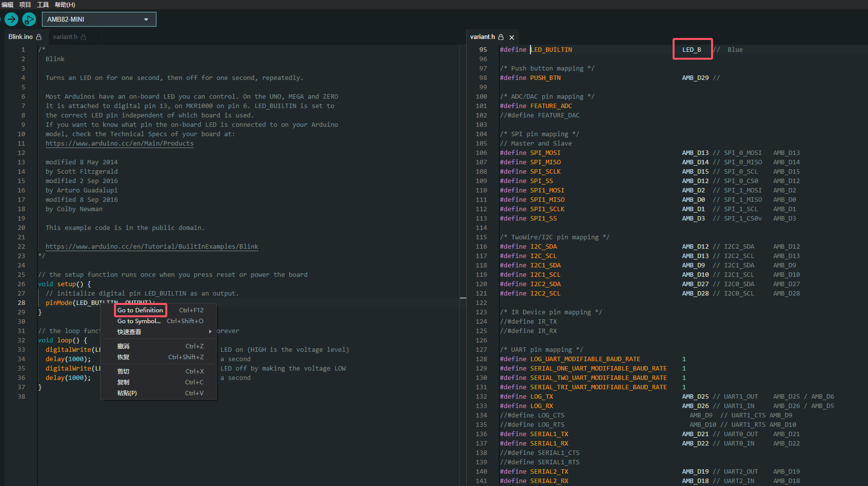Image resolution: width=868 pixels, height=486 pixels.
Task: Click lock icon on Blink.ino tab
Action: tap(39, 37)
